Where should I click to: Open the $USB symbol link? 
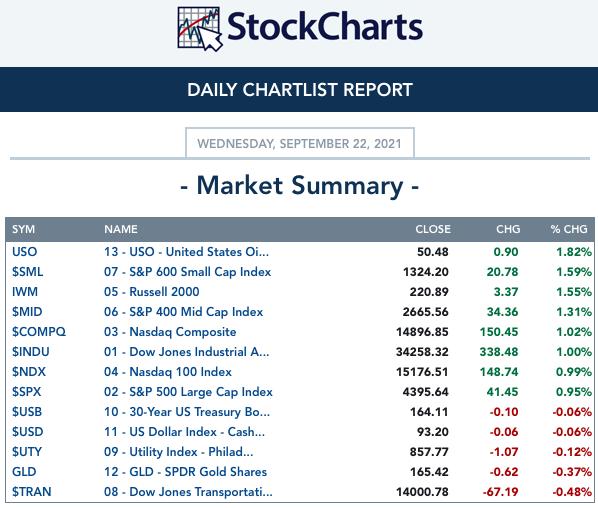(27, 412)
